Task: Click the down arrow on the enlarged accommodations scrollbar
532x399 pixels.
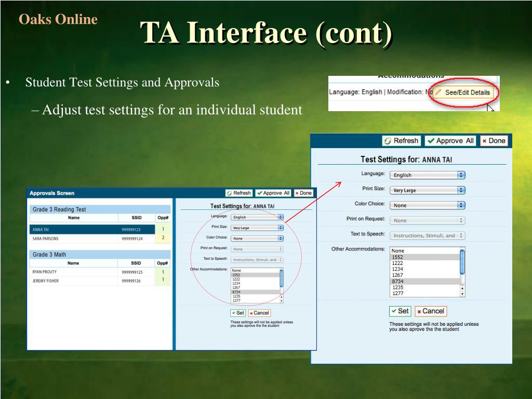Action: click(462, 294)
